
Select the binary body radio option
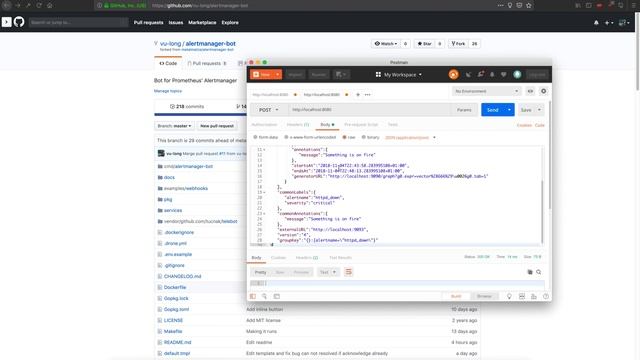[371, 137]
